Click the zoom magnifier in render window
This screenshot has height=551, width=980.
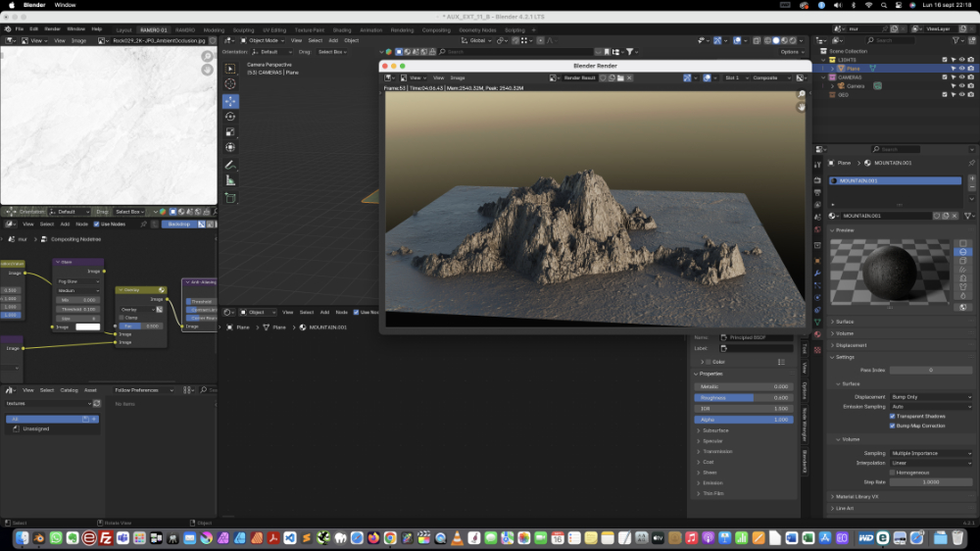802,95
